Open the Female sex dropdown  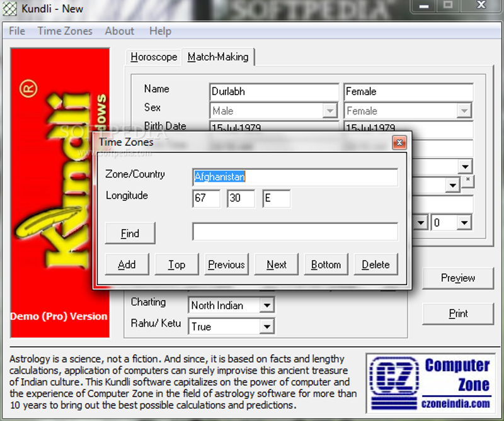(464, 111)
